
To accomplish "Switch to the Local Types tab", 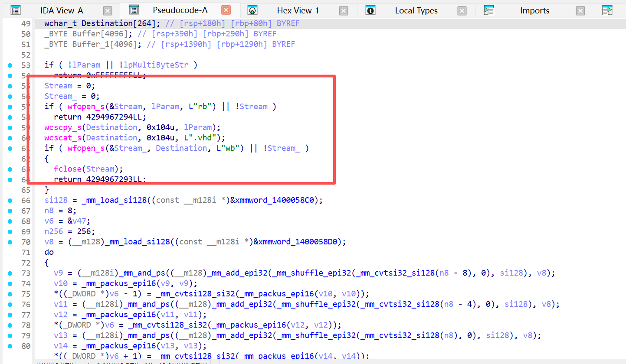I will tap(416, 11).
